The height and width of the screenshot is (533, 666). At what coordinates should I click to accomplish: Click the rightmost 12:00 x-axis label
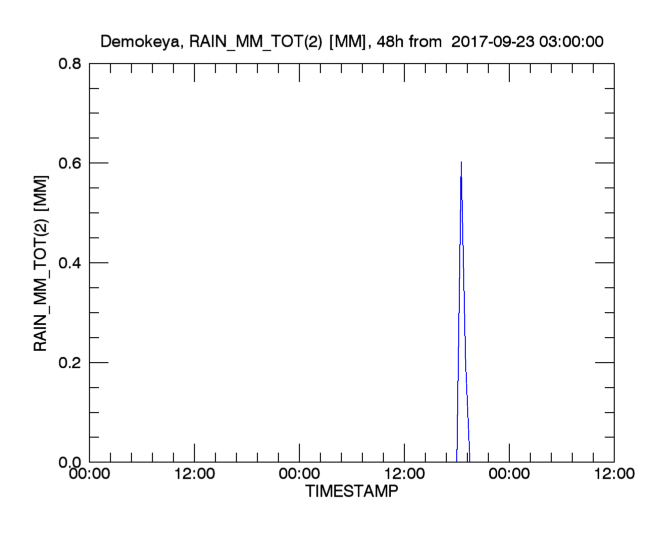point(613,477)
